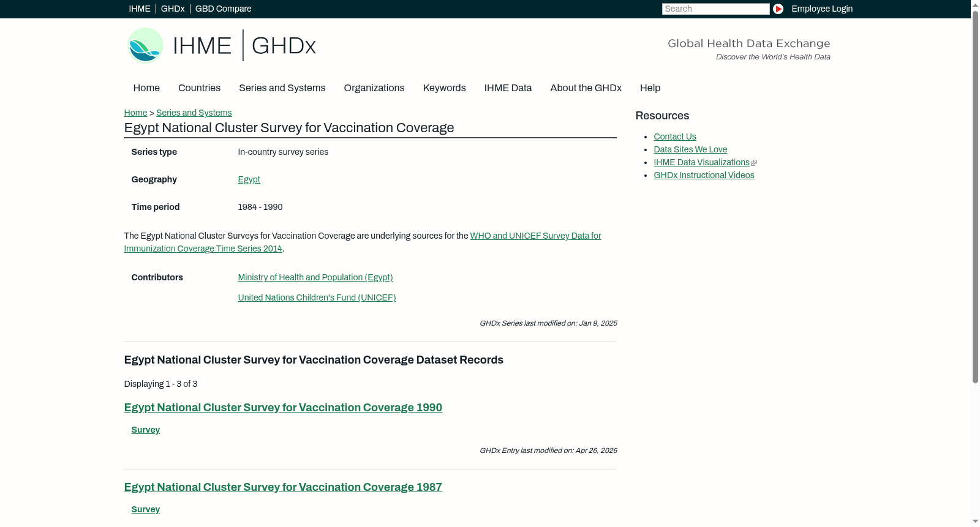Open the Organizations menu item
The width and height of the screenshot is (980, 527).
[374, 88]
